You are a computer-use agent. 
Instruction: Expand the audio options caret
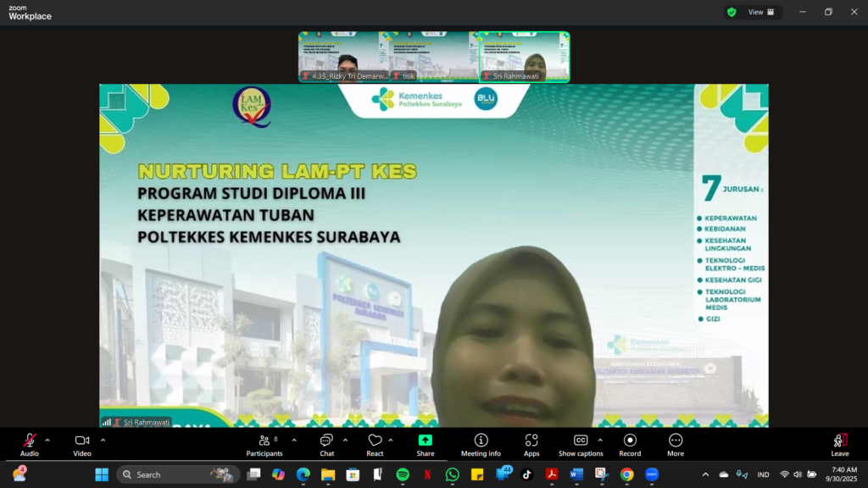[x=47, y=441]
